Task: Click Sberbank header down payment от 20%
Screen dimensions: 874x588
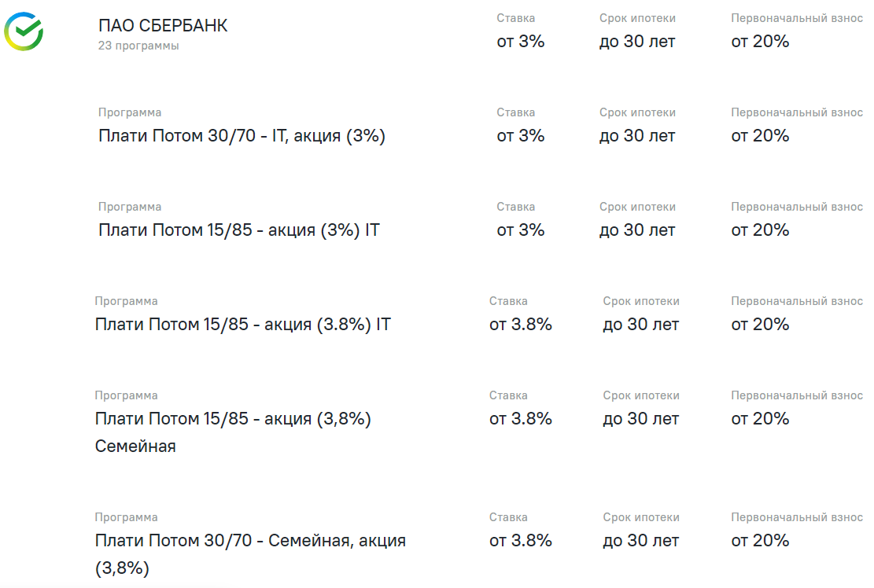Action: [760, 41]
